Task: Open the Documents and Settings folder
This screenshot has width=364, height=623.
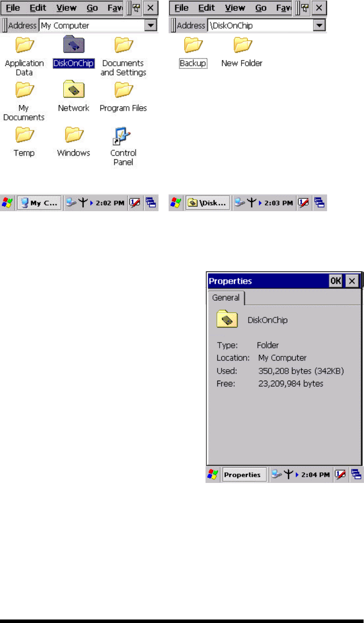Action: coord(123,45)
